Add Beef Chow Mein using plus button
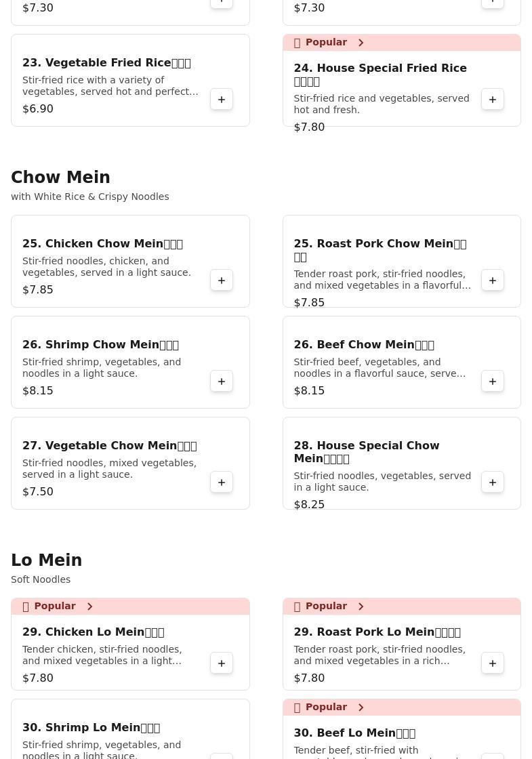The image size is (532, 759). 493,382
